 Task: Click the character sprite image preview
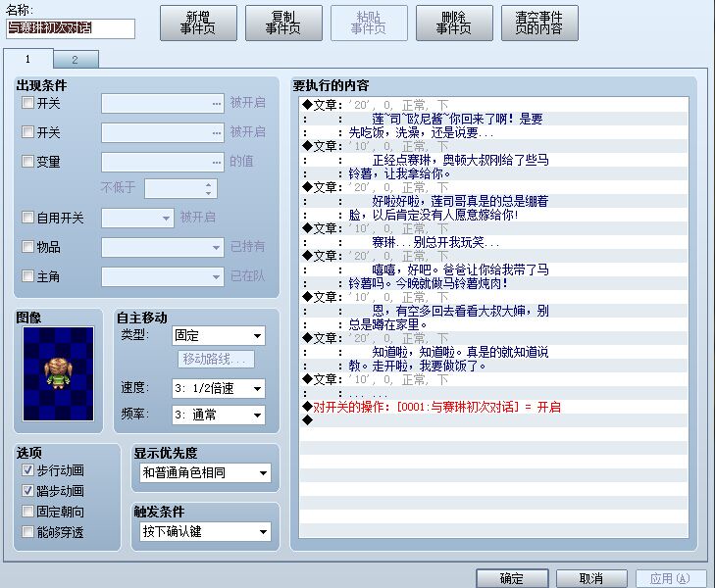pos(59,374)
